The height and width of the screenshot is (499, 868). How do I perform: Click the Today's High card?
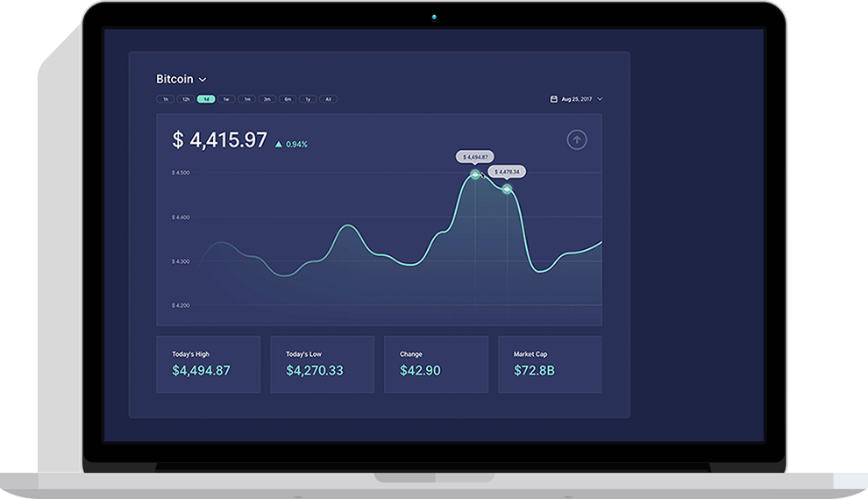(x=208, y=364)
